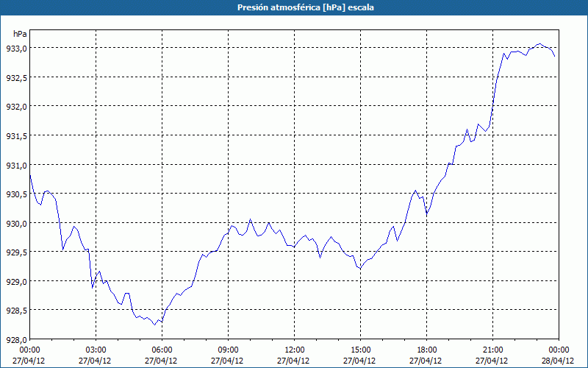The height and width of the screenshot is (368, 588).
Task: Click the 15:00 time label
Action: coord(360,350)
